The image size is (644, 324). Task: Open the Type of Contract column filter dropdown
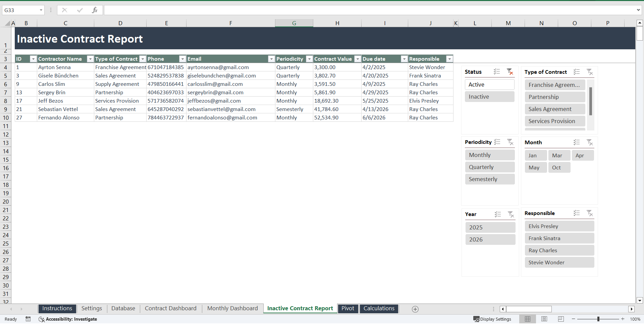point(143,59)
